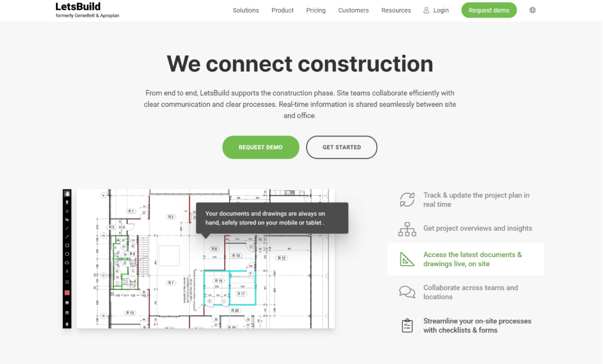Screen dimensions: 603x364
Task: Click room label R 20 on floor plan
Action: tap(235, 311)
